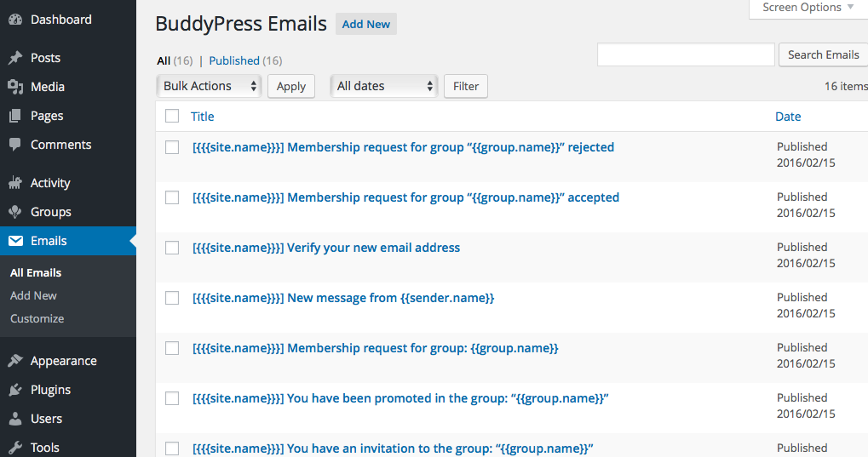Tick the 'Membership request for group:' checkbox
The height and width of the screenshot is (457, 868).
pos(172,348)
